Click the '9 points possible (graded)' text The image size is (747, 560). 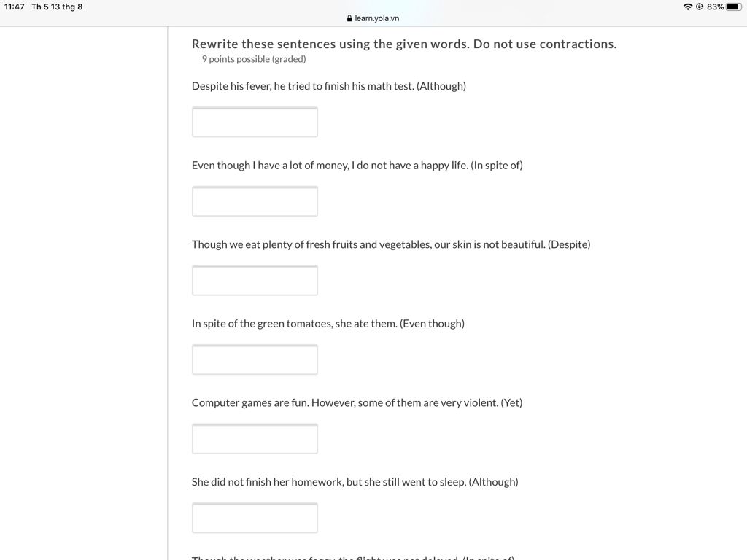(x=254, y=59)
